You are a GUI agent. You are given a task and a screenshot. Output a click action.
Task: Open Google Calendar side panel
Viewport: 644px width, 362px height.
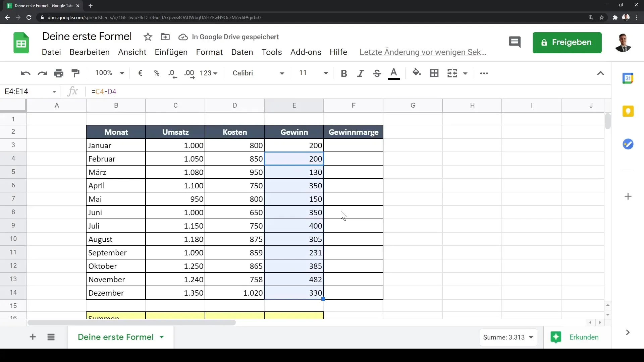click(628, 78)
